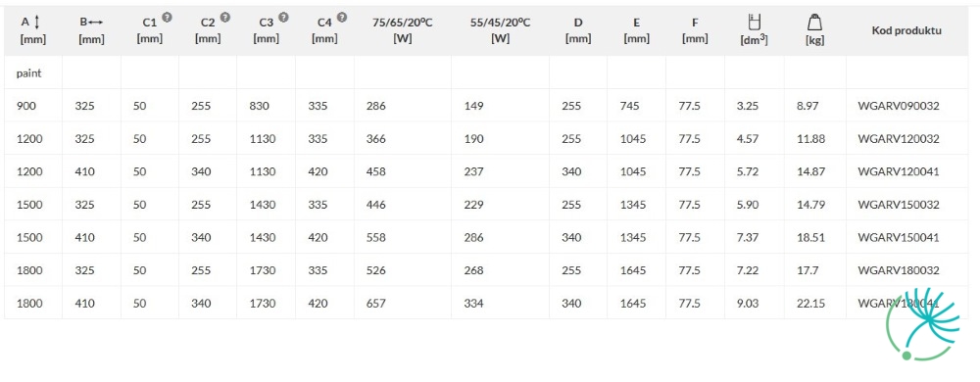Click the weight icon above kg

point(813,24)
